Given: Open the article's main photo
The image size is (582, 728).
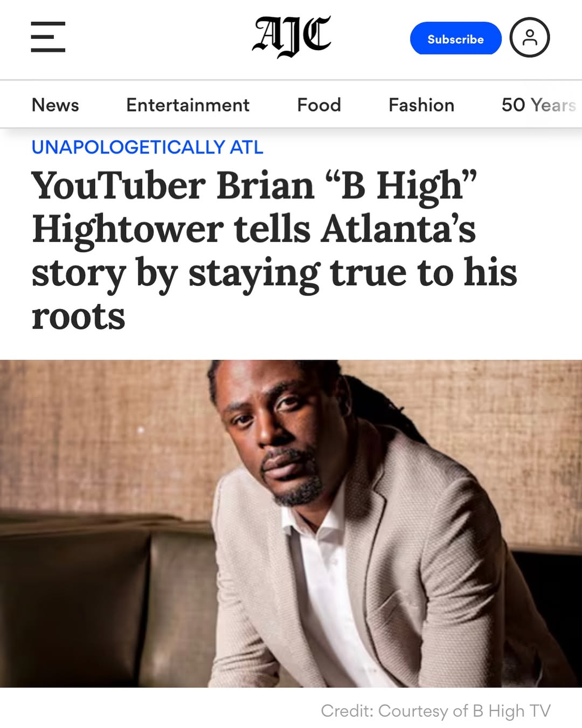Looking at the screenshot, I should (291, 524).
